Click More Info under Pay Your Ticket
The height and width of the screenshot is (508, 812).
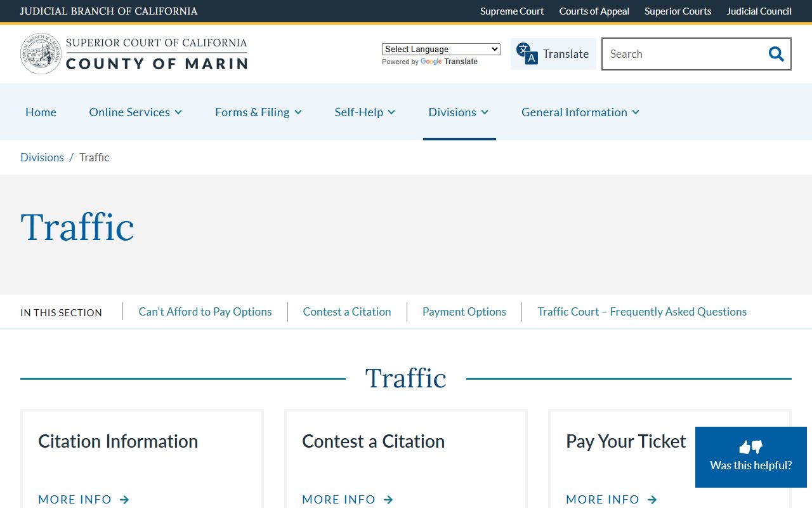coord(603,500)
